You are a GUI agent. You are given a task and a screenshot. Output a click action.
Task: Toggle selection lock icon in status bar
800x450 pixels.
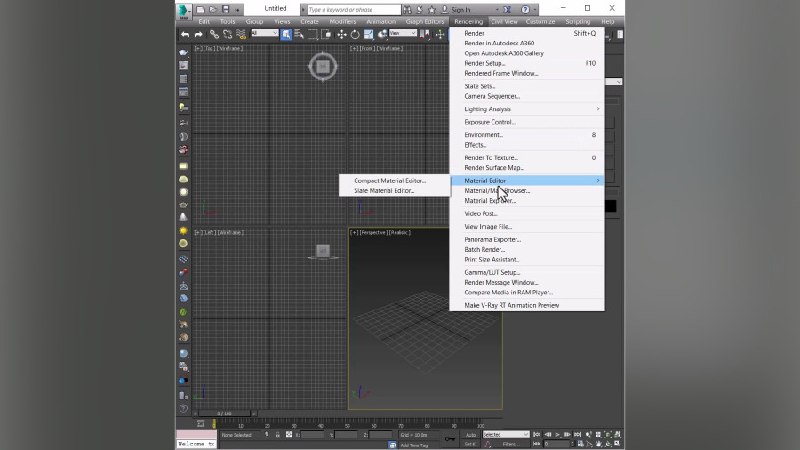pyautogui.click(x=278, y=435)
